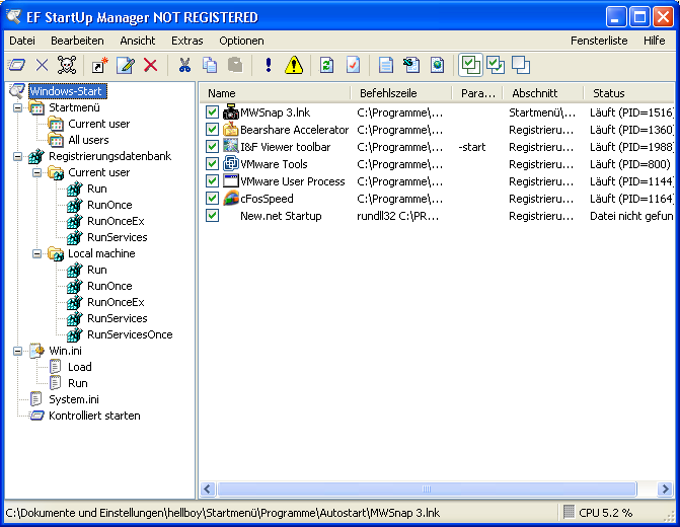This screenshot has height=527, width=680.
Task: Sort by Abschnitt column header
Action: coord(543,93)
